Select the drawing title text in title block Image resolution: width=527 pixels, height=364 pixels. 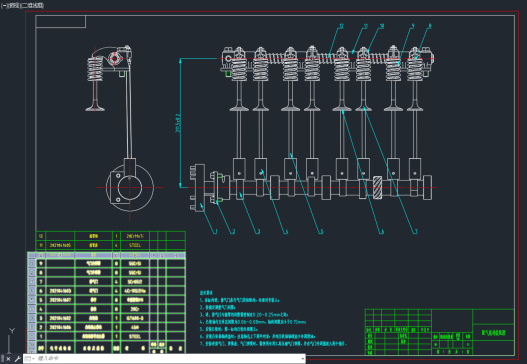(x=493, y=333)
